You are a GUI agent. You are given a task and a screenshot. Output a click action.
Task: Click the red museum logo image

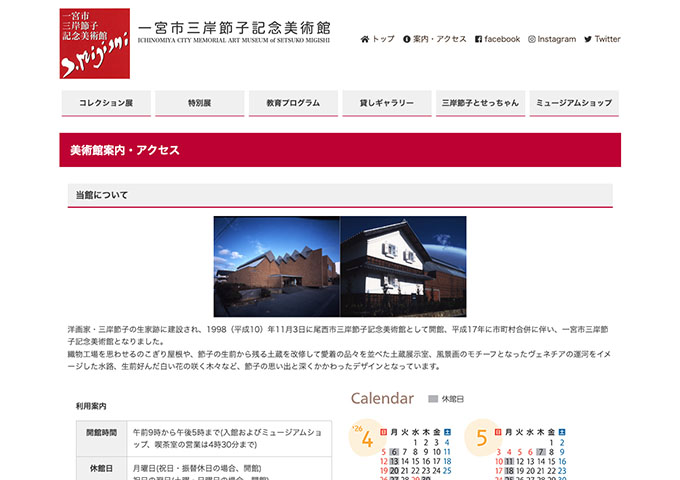point(95,43)
